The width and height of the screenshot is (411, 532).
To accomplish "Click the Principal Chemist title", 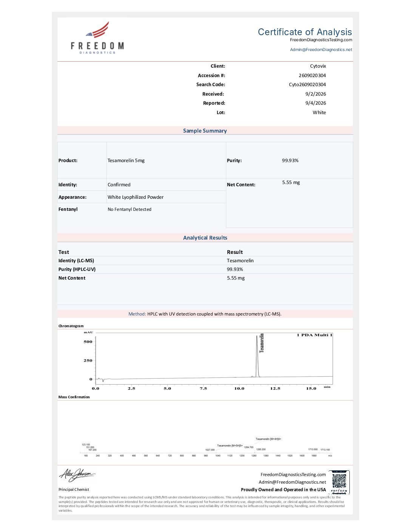I will 74,490.
